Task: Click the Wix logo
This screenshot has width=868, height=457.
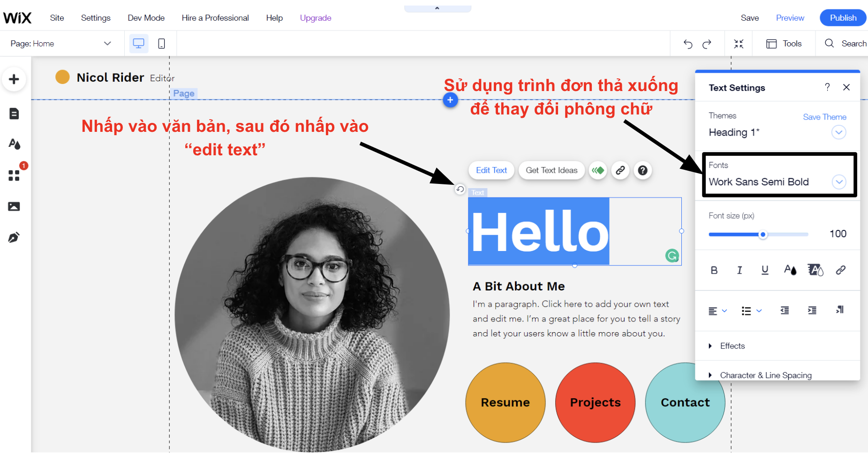Action: tap(17, 18)
